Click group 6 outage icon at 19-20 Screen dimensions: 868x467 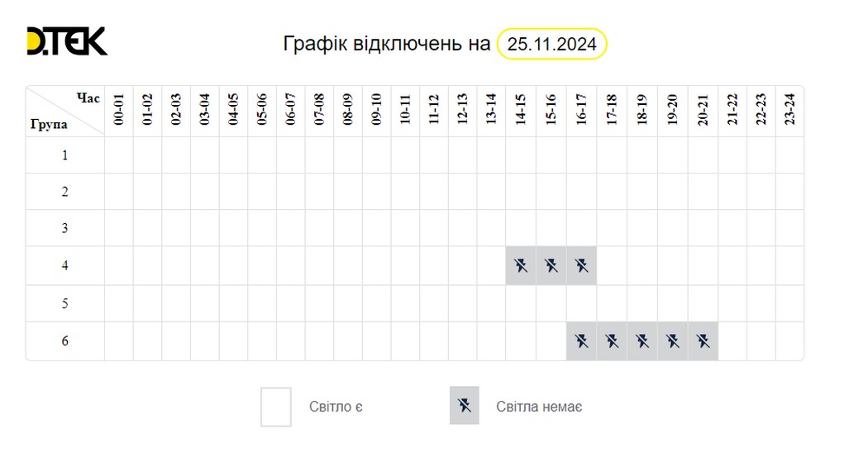[x=673, y=341]
